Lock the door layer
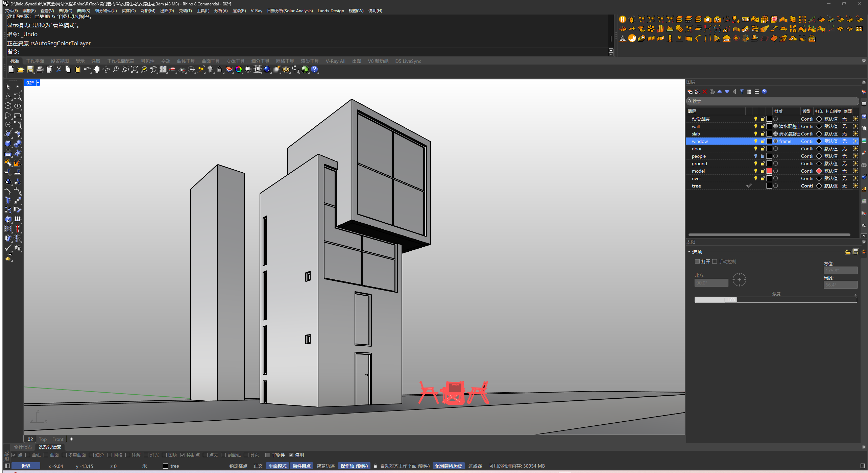Screen dimensions: 868x473 [x=763, y=149]
